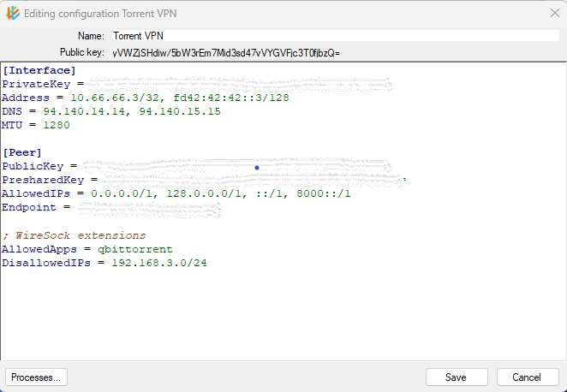Click the MTU value 1280
Screen dimensions: 567x392
tap(57, 125)
